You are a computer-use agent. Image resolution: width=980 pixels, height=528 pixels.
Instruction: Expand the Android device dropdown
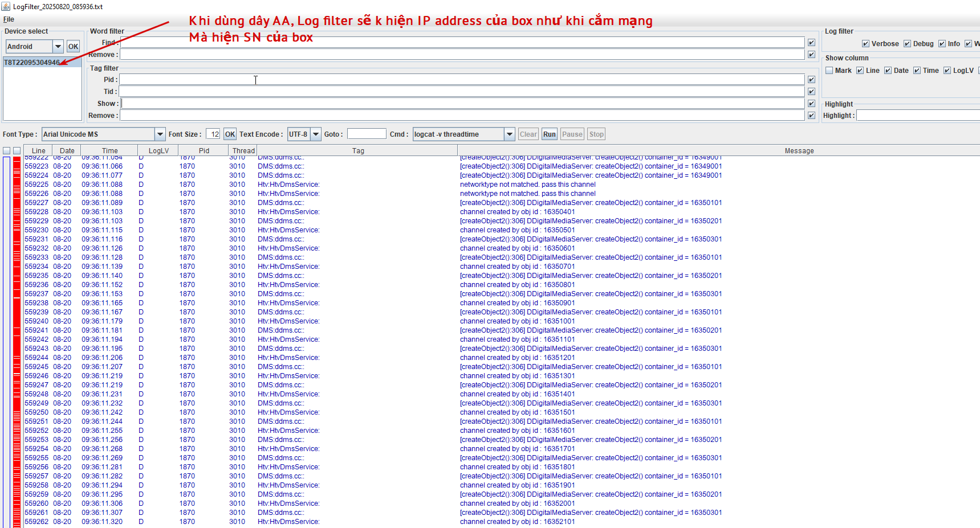pyautogui.click(x=58, y=47)
